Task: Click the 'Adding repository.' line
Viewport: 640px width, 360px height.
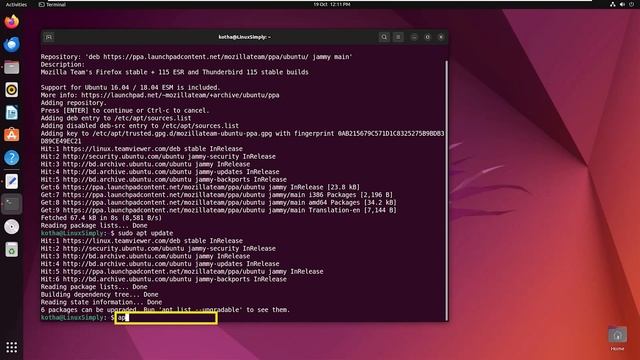Action: [73, 103]
